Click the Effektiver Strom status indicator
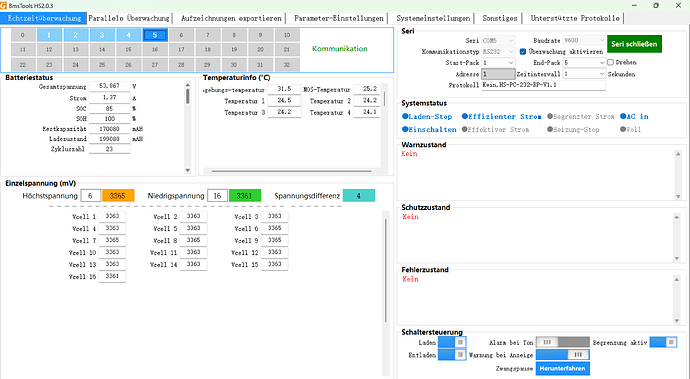Viewport: 690px width, 379px height. pyautogui.click(x=495, y=129)
